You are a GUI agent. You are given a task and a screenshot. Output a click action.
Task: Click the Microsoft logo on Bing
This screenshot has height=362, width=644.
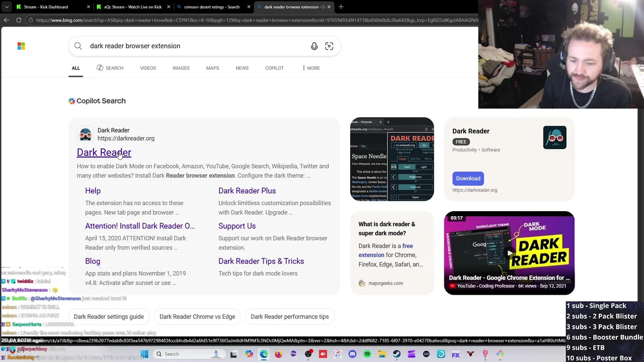click(x=21, y=46)
